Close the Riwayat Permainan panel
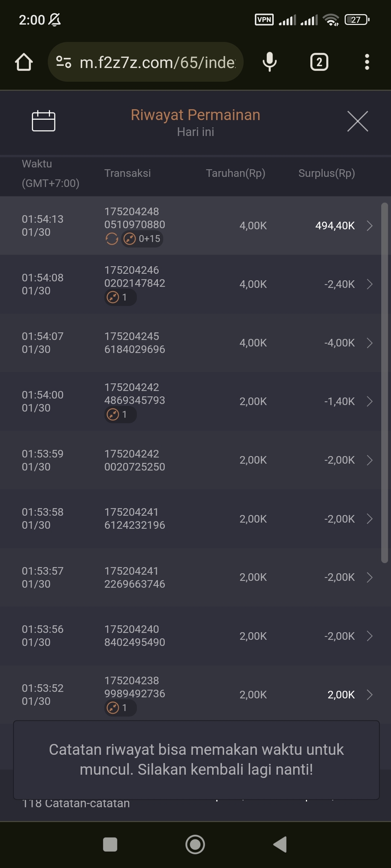 click(357, 122)
